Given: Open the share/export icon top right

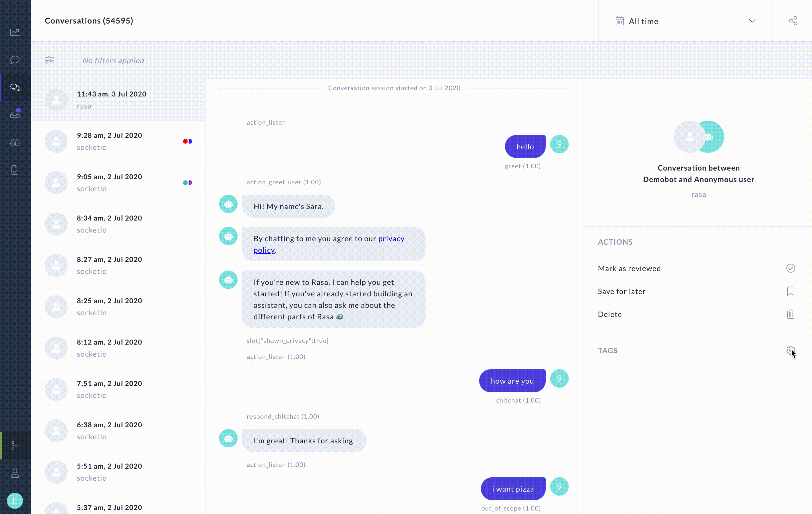Looking at the screenshot, I should 792,21.
